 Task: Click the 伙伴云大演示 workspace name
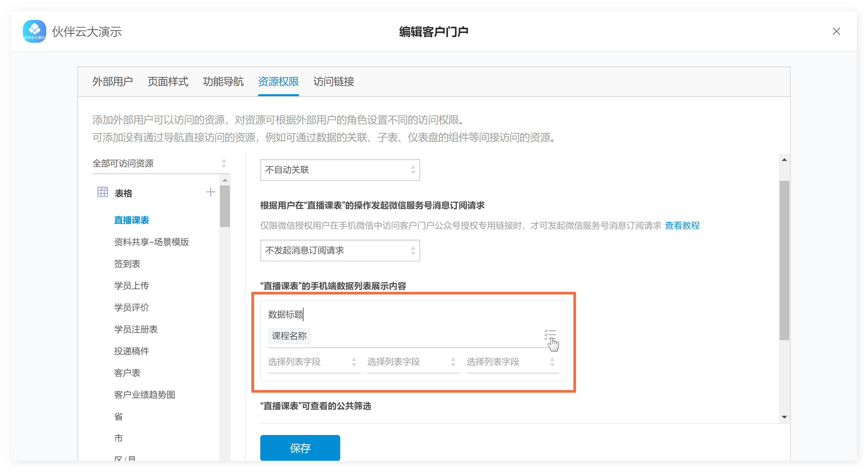coord(87,32)
